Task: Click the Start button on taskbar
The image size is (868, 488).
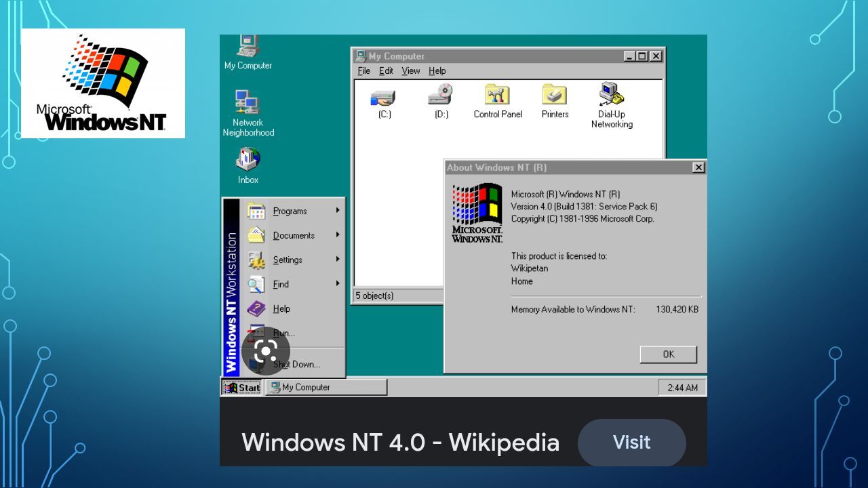Action: pyautogui.click(x=242, y=388)
